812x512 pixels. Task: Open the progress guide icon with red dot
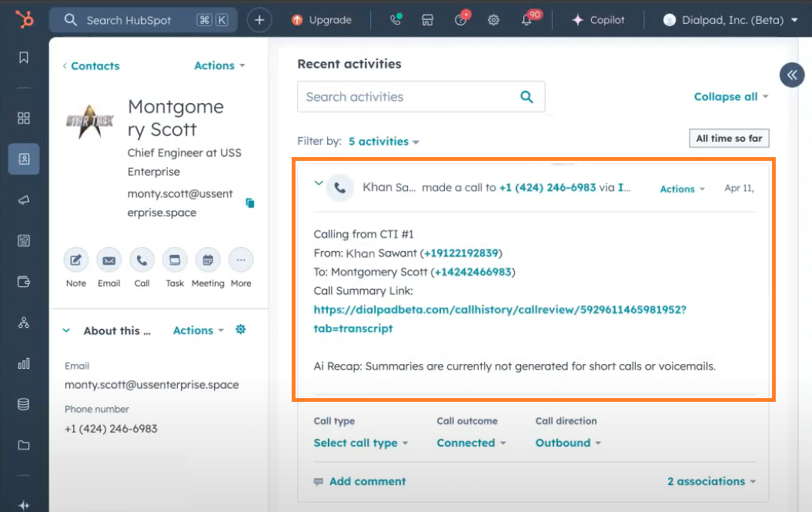pos(461,19)
